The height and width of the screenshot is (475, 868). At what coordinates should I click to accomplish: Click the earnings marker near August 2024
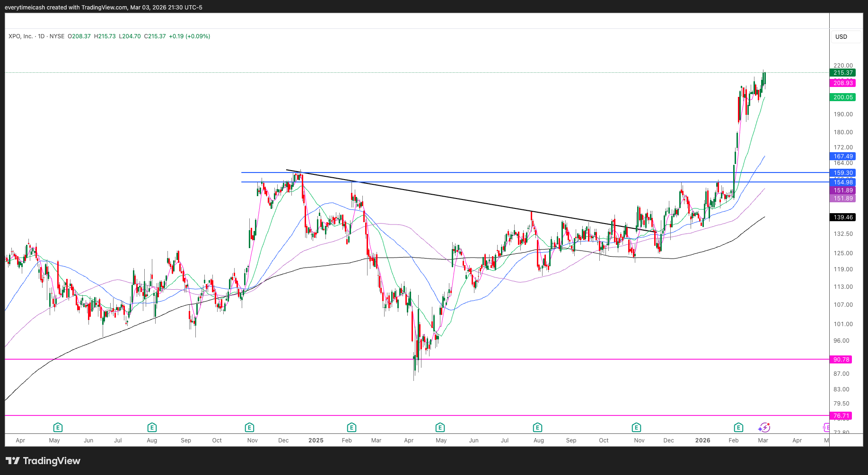(x=152, y=428)
